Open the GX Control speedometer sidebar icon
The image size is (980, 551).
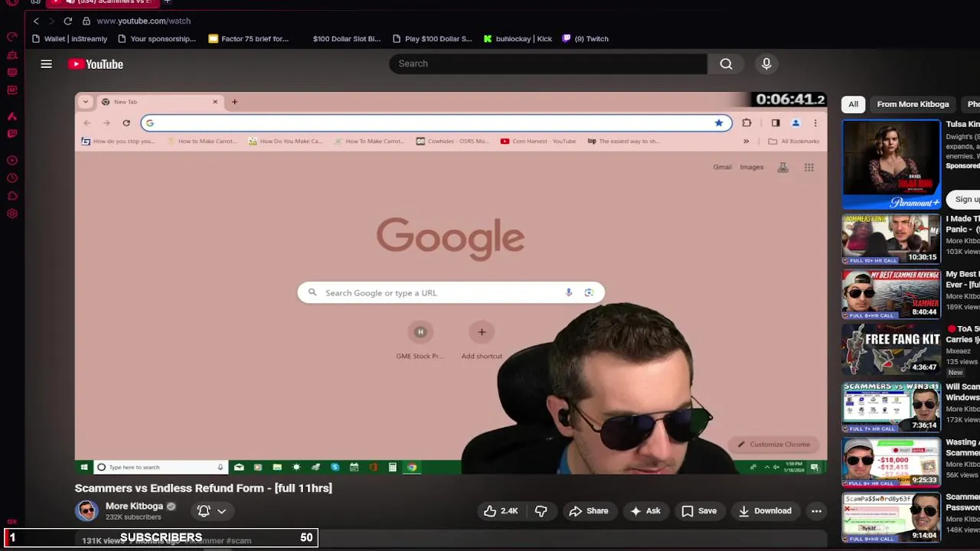point(12,37)
